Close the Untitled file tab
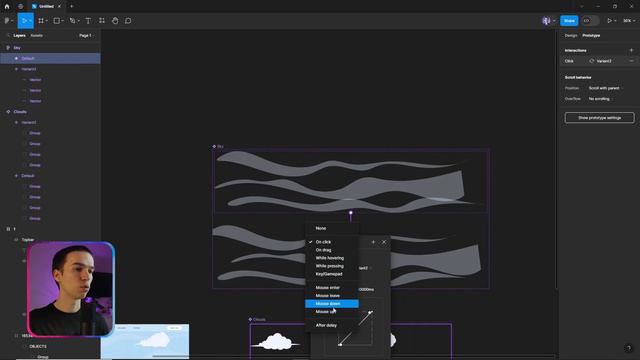 pyautogui.click(x=59, y=7)
